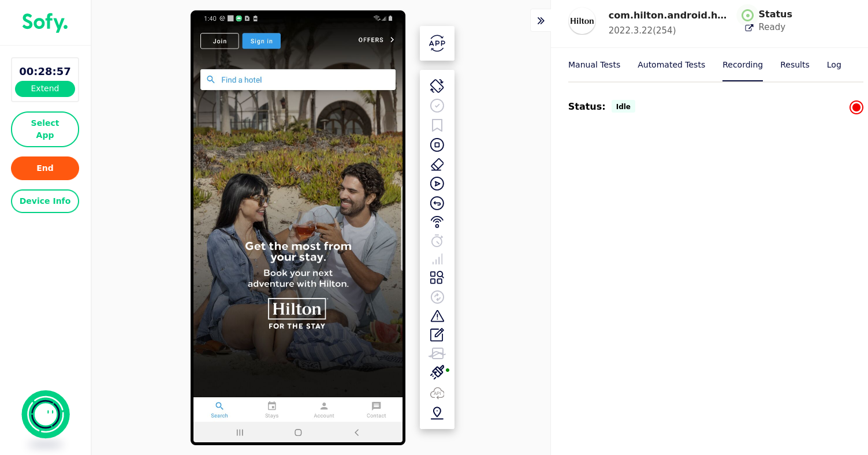Tap Join in the Hilton app
The width and height of the screenshot is (868, 455).
[219, 41]
